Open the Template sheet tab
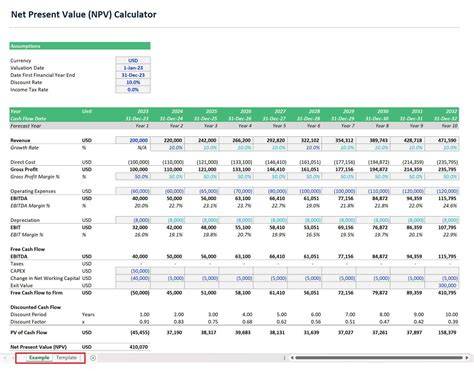The width and height of the screenshot is (474, 371). [x=66, y=358]
